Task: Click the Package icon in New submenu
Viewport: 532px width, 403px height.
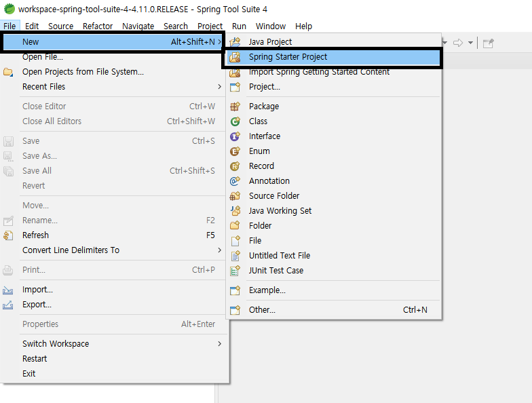Action: pos(235,107)
